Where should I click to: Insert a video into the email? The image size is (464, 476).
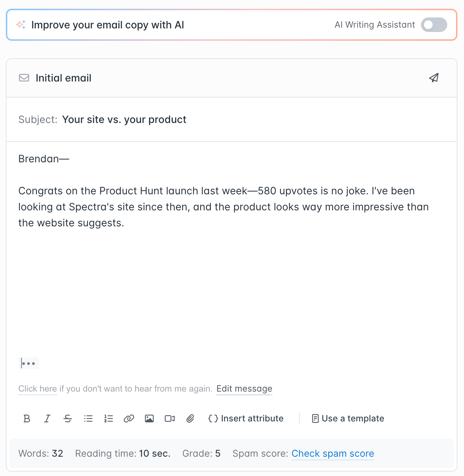tap(170, 419)
